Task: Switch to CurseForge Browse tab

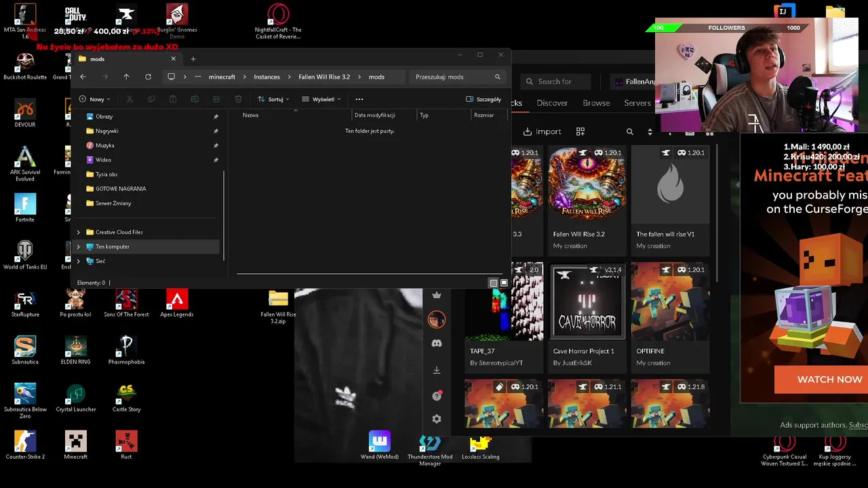Action: [x=596, y=103]
